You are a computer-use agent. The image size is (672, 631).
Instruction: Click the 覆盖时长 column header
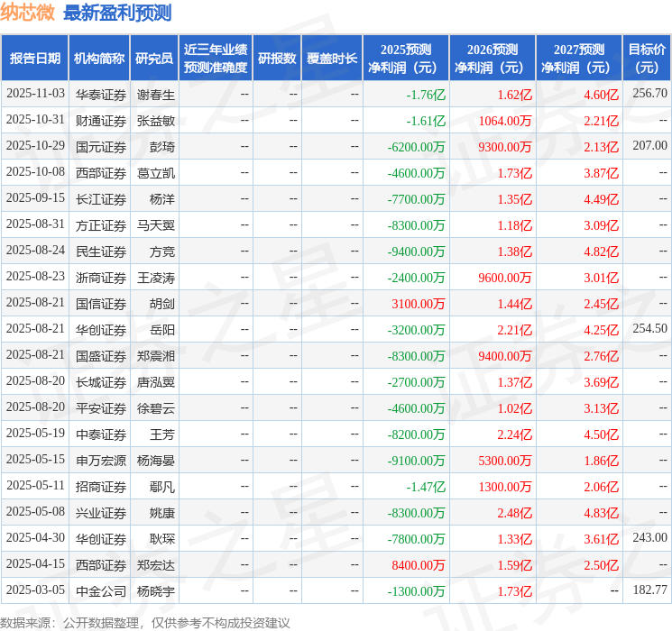pyautogui.click(x=332, y=58)
